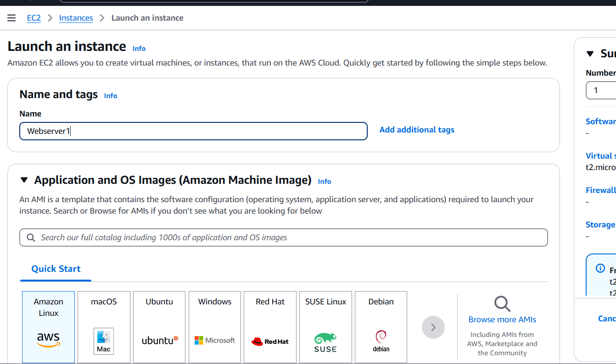Click the magnifier icon in AMI search box
616x364 pixels.
(31, 237)
